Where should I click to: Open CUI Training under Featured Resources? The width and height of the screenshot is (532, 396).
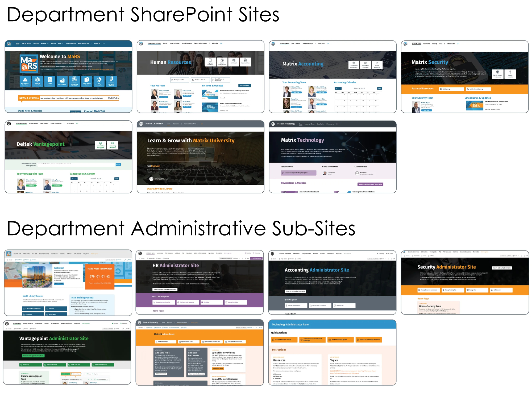point(451,89)
